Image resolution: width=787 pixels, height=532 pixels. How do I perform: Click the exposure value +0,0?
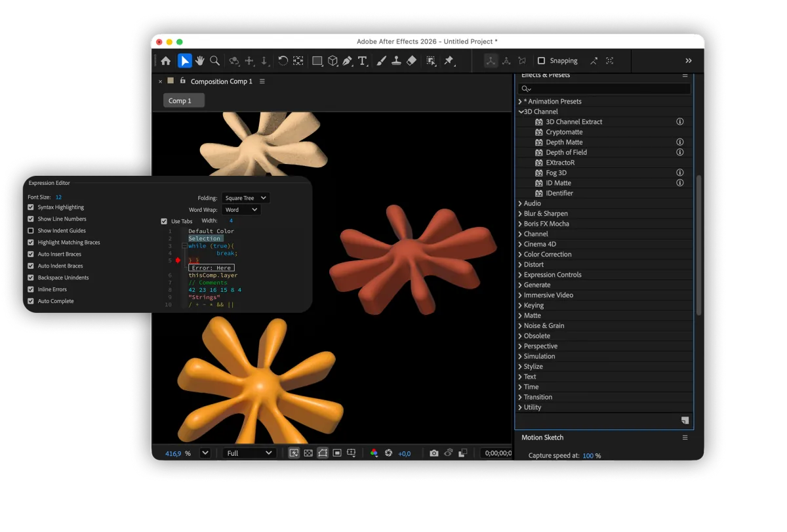[405, 454]
